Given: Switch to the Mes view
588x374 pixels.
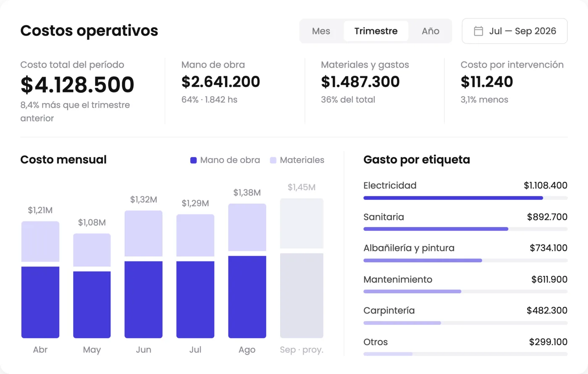Looking at the screenshot, I should click(x=321, y=31).
